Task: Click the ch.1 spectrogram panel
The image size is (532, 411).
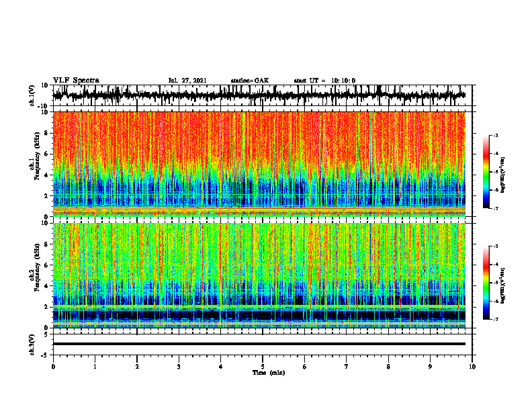Action: 259,164
